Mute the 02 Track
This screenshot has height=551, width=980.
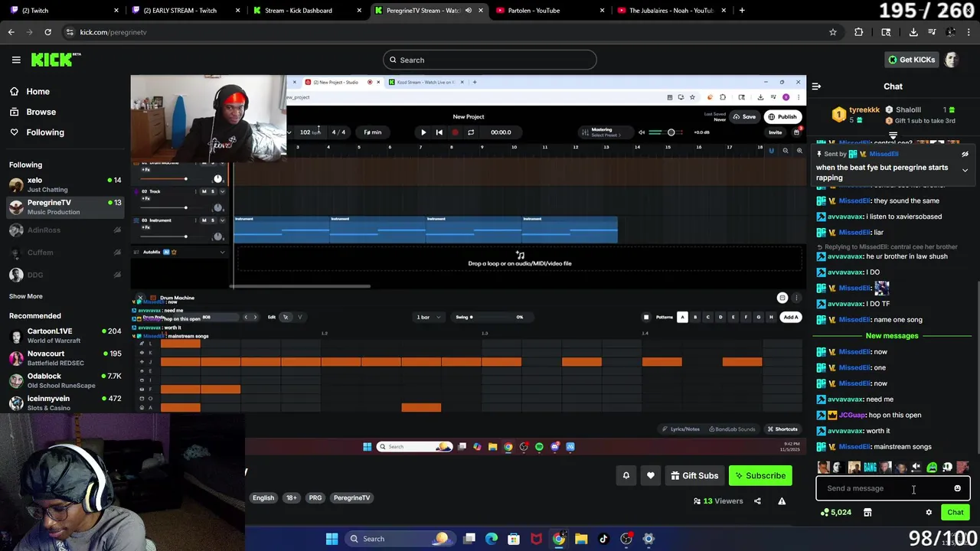204,191
